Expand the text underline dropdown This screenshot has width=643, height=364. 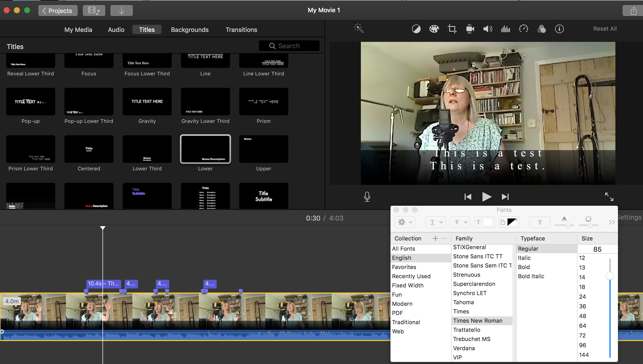pos(435,222)
